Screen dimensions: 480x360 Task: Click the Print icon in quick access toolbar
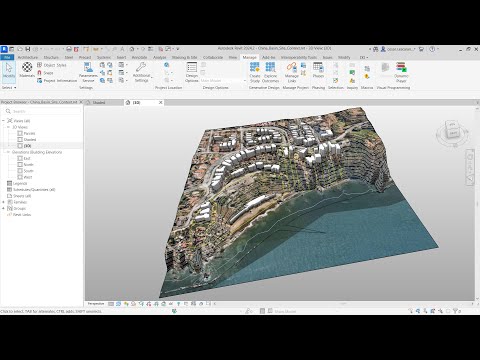(69, 49)
